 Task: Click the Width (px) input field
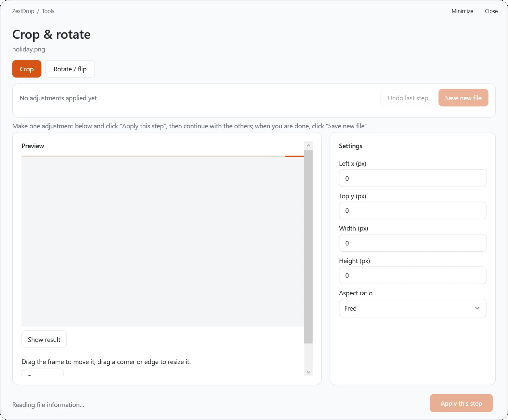click(413, 243)
